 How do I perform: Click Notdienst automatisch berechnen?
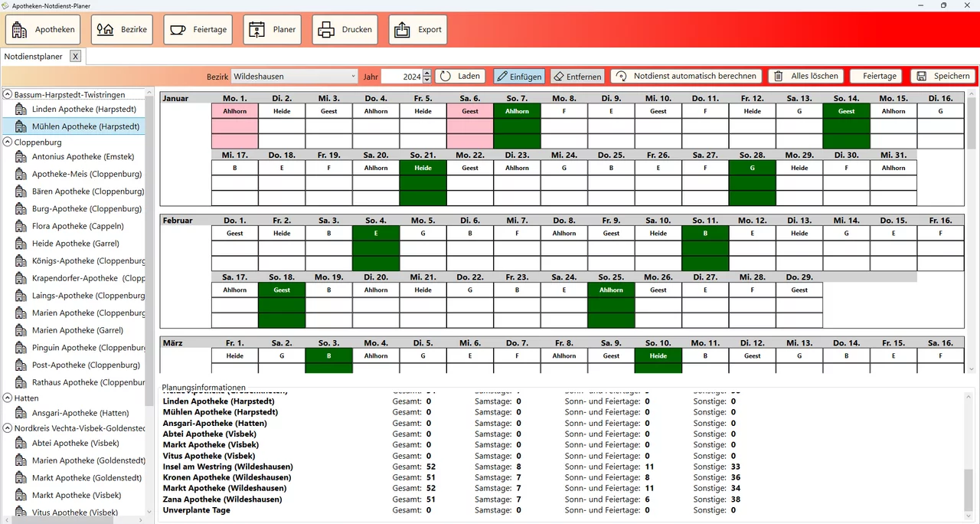pos(687,76)
